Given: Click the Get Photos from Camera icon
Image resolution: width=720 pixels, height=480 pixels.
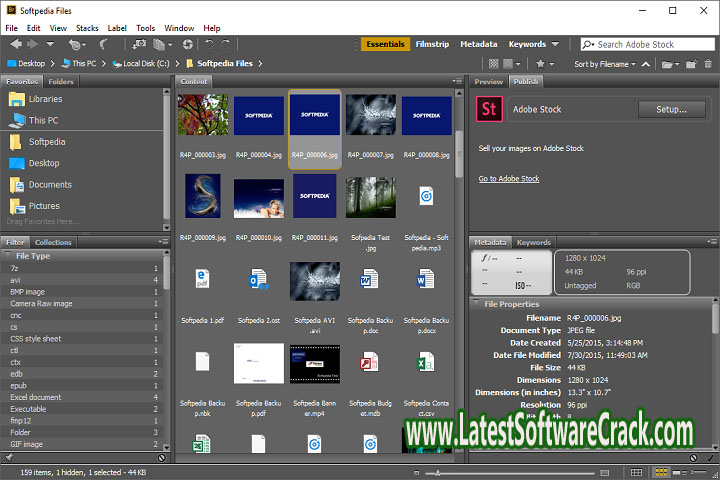Looking at the screenshot, I should (x=137, y=45).
